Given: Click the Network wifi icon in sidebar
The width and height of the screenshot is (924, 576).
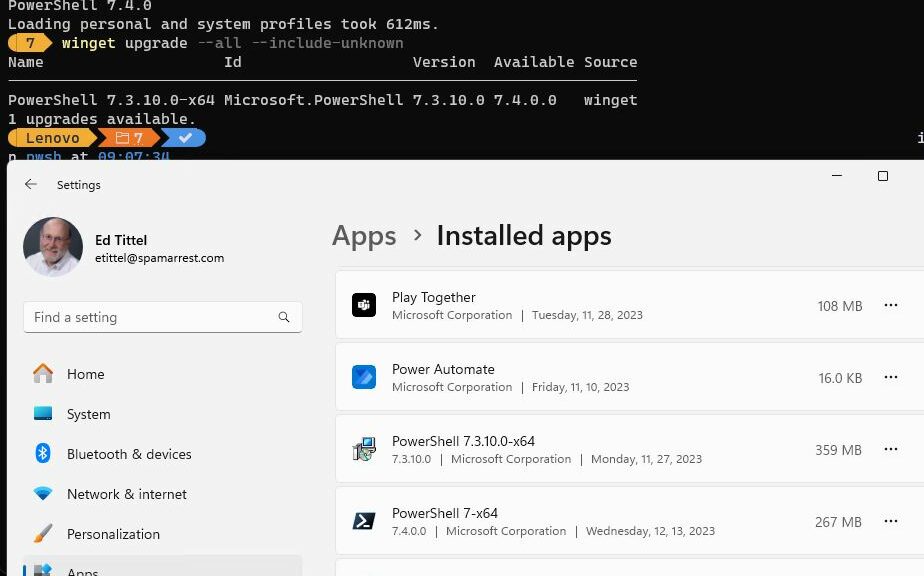Looking at the screenshot, I should 43,493.
